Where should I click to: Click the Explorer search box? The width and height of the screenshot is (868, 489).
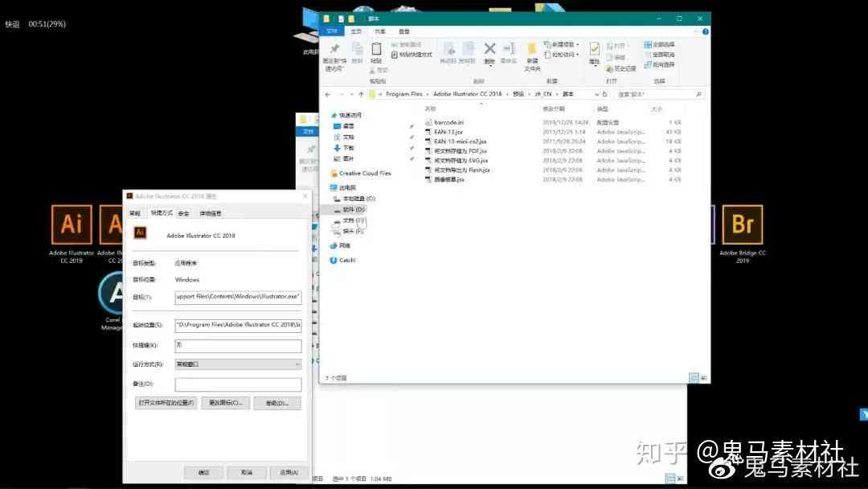(x=660, y=94)
